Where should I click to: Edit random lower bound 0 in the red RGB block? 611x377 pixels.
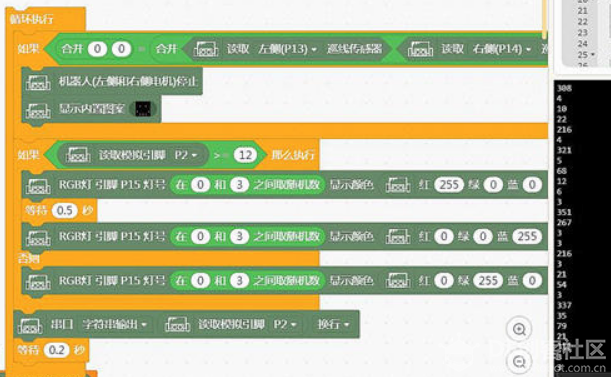pos(200,185)
